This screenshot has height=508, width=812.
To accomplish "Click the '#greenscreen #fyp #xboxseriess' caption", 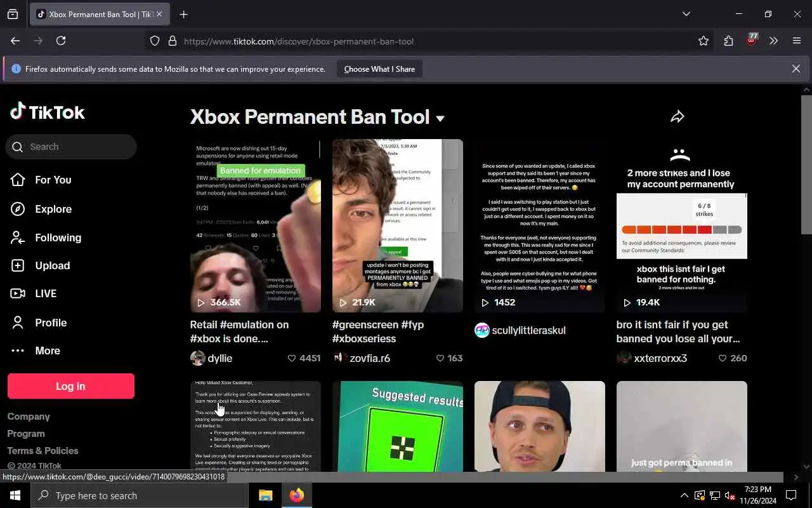I will pos(378,331).
